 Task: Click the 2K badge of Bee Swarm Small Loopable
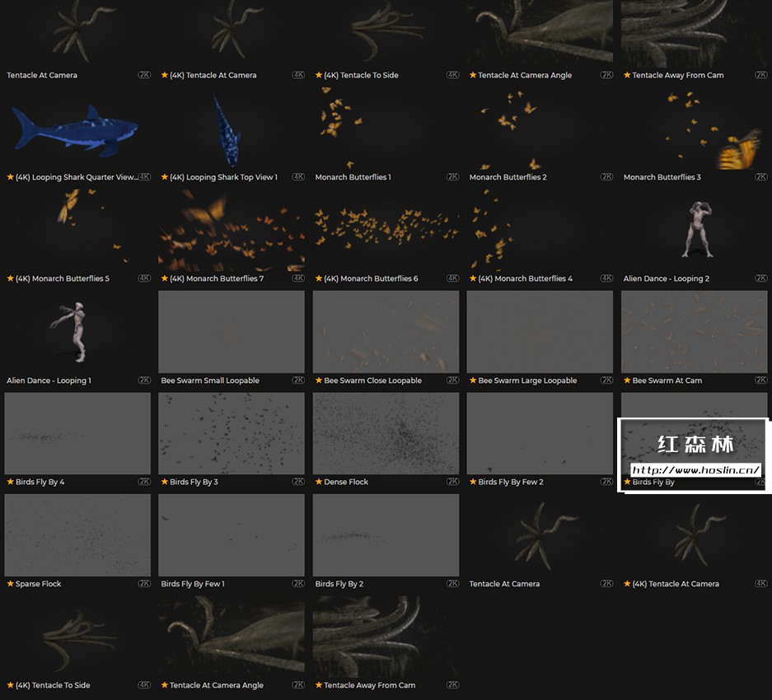[x=298, y=380]
